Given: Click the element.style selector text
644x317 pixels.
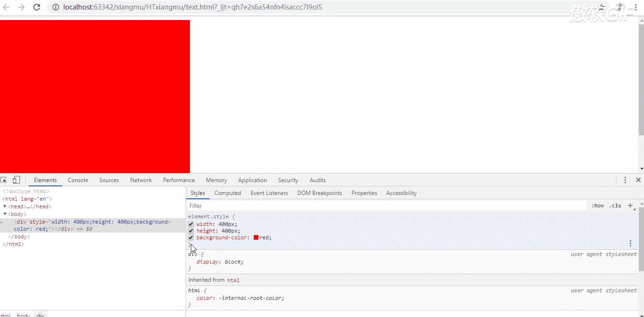Looking at the screenshot, I should (209, 216).
